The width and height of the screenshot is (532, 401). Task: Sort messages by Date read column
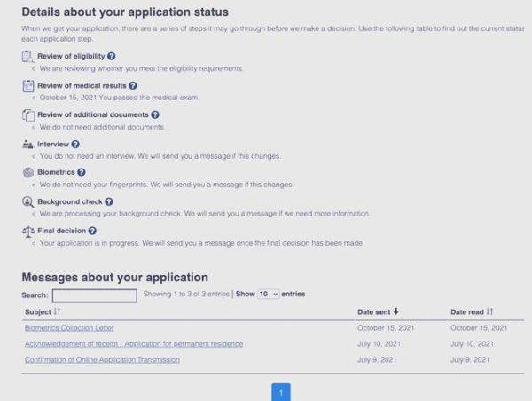tap(489, 311)
